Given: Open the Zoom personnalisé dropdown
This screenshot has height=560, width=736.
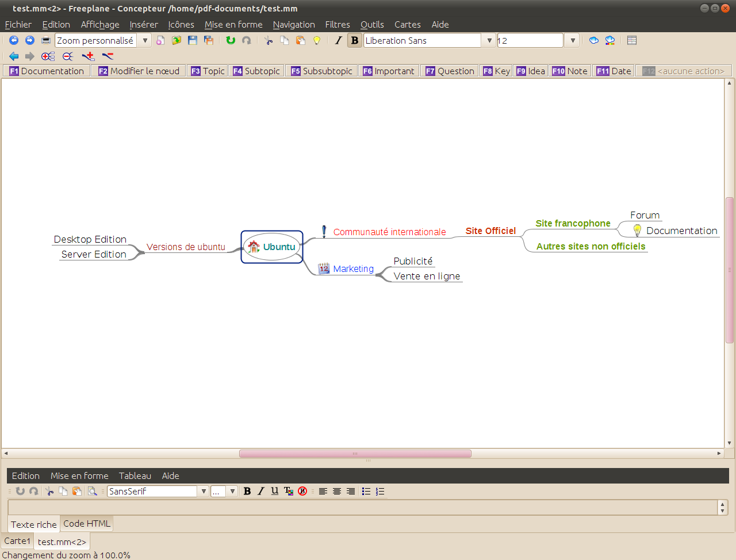Looking at the screenshot, I should coord(145,40).
